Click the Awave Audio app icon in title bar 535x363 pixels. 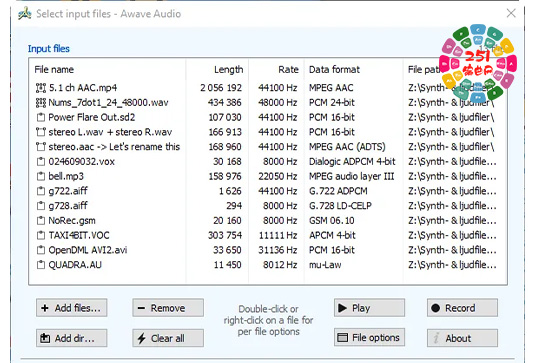pos(25,14)
